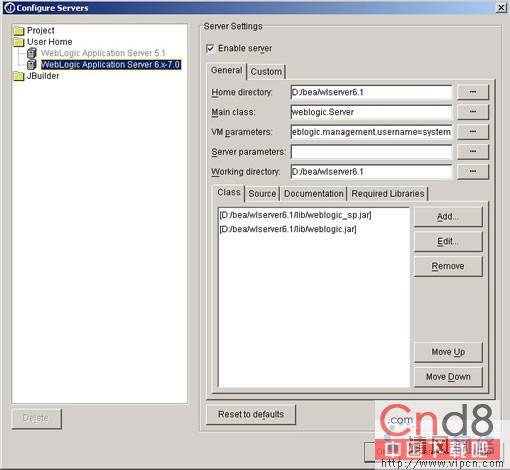The width and height of the screenshot is (510, 470).
Task: Click the Project folder icon
Action: click(19, 31)
